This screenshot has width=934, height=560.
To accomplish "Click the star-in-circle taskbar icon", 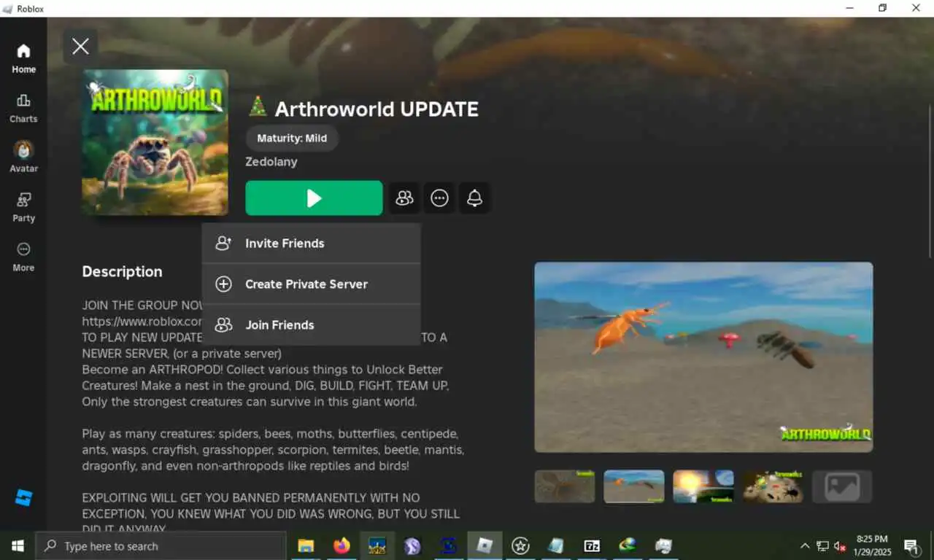I will (x=520, y=545).
